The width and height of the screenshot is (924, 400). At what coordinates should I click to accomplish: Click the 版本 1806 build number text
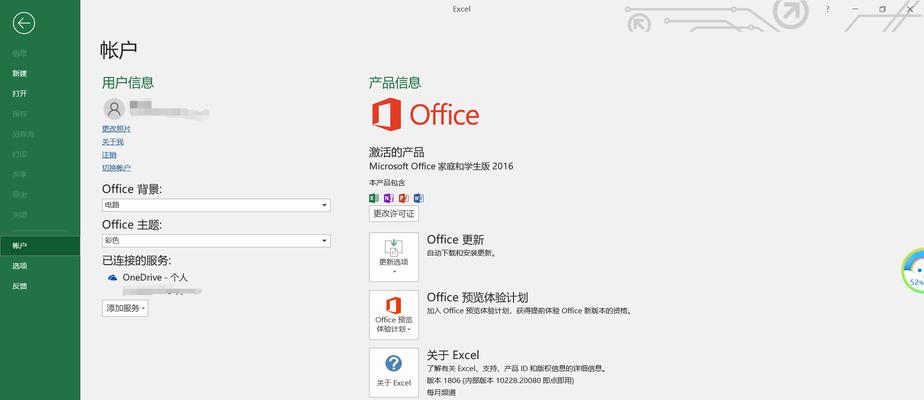[500, 381]
